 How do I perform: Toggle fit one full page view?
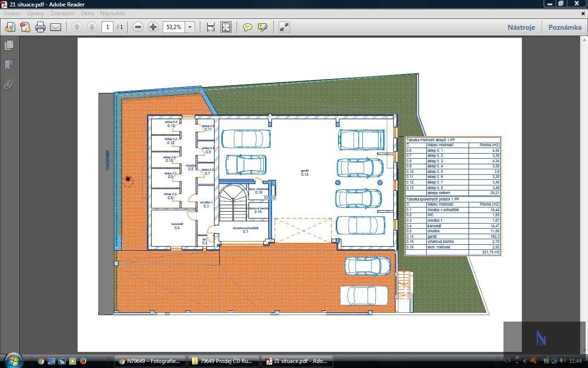click(x=226, y=27)
